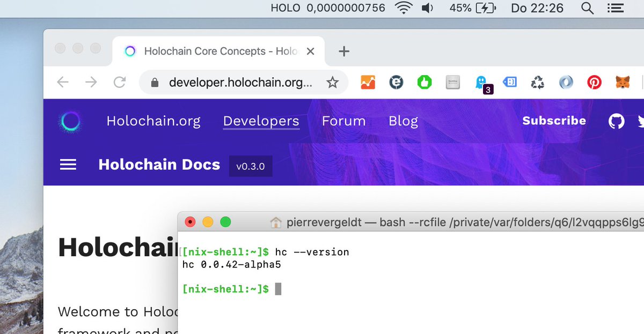The width and height of the screenshot is (644, 334).
Task: Open the Holochain.org nav link
Action: pyautogui.click(x=153, y=121)
